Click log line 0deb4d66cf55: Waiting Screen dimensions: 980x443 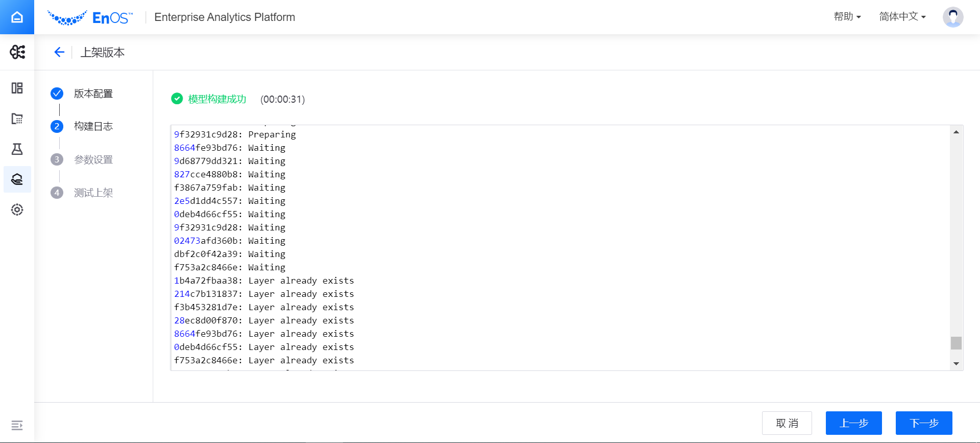[230, 214]
